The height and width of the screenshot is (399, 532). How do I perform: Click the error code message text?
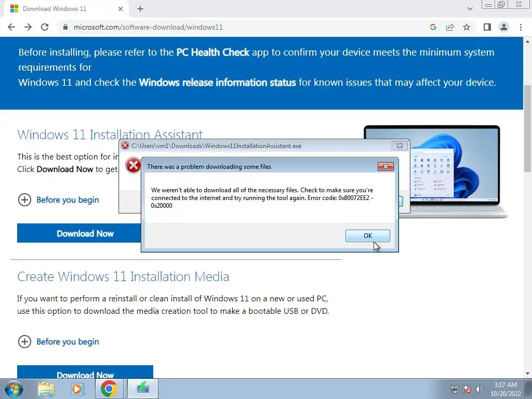[262, 198]
